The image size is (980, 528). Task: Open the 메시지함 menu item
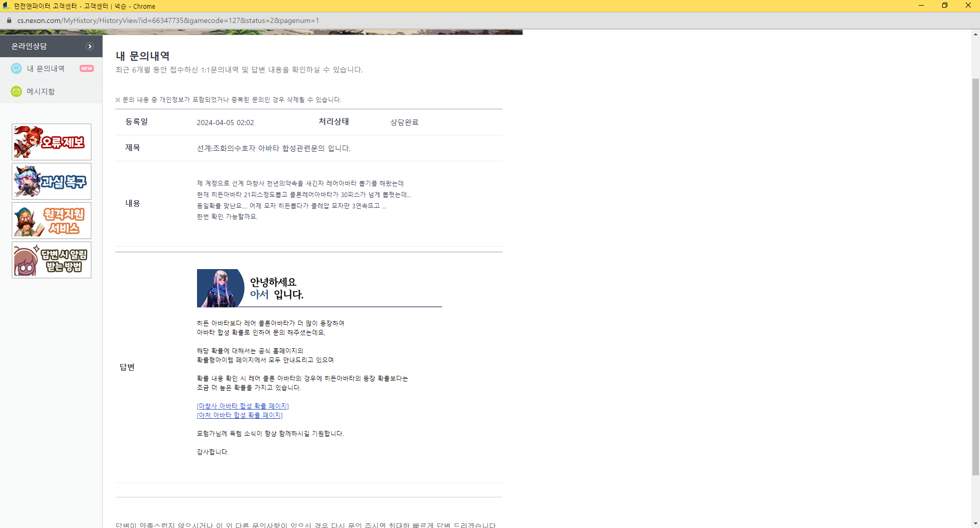[x=41, y=91]
